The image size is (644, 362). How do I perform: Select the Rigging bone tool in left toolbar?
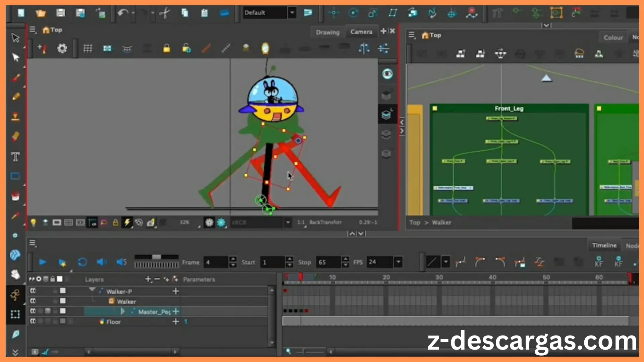click(15, 295)
